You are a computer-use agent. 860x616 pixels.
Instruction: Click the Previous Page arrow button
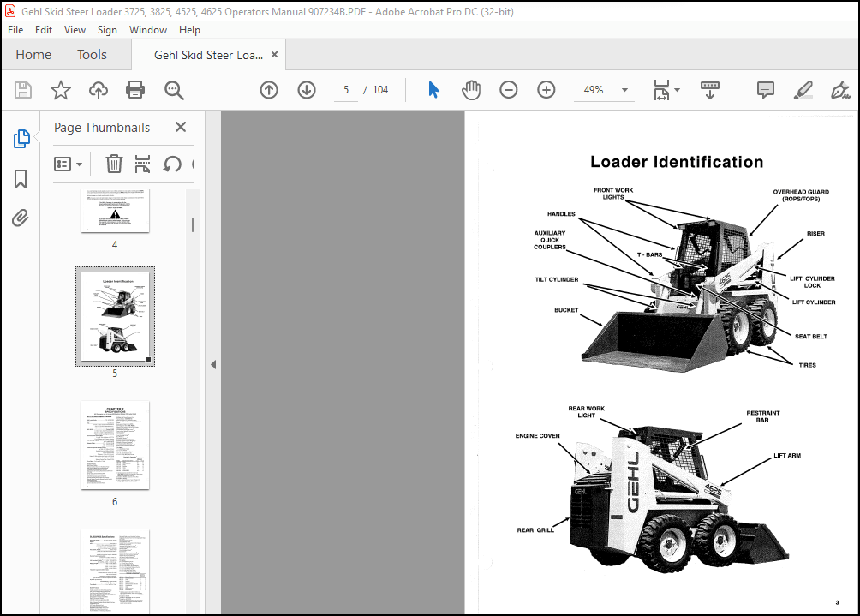(268, 89)
